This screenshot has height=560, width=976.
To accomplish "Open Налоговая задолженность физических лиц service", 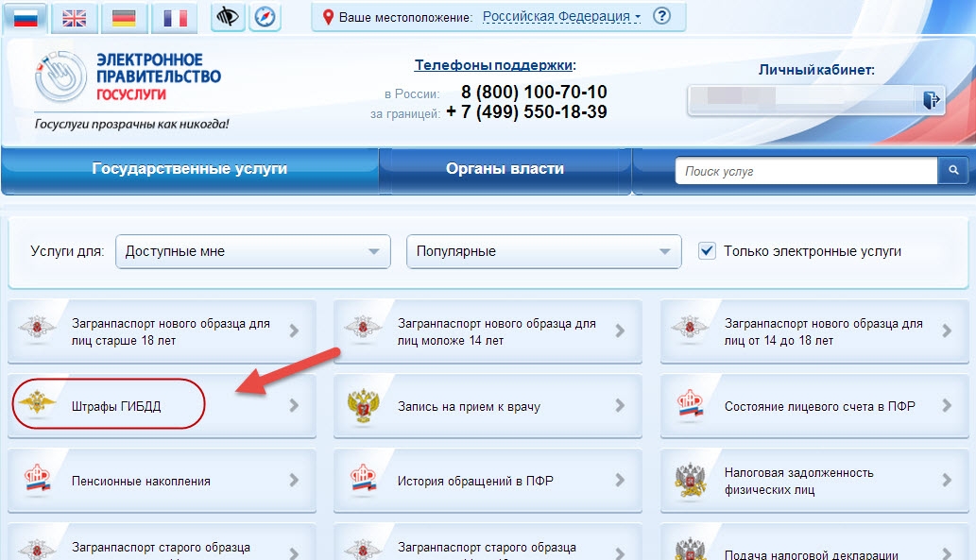I will pyautogui.click(x=814, y=481).
